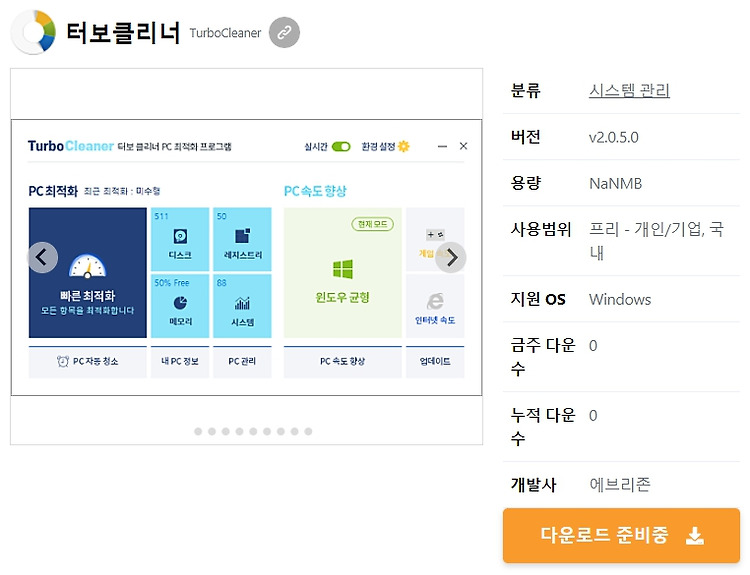Click the 프리 - 개인/기업 usage scope value

pyautogui.click(x=656, y=241)
